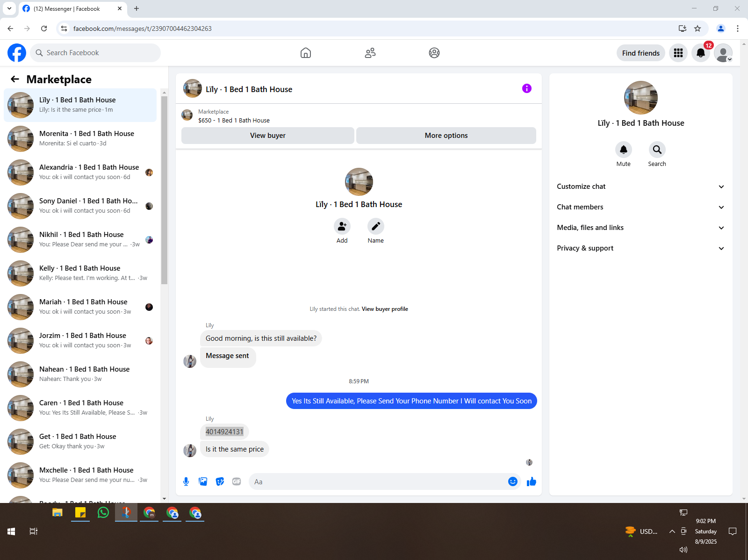Open Chrome tab search dropdown

click(x=9, y=8)
